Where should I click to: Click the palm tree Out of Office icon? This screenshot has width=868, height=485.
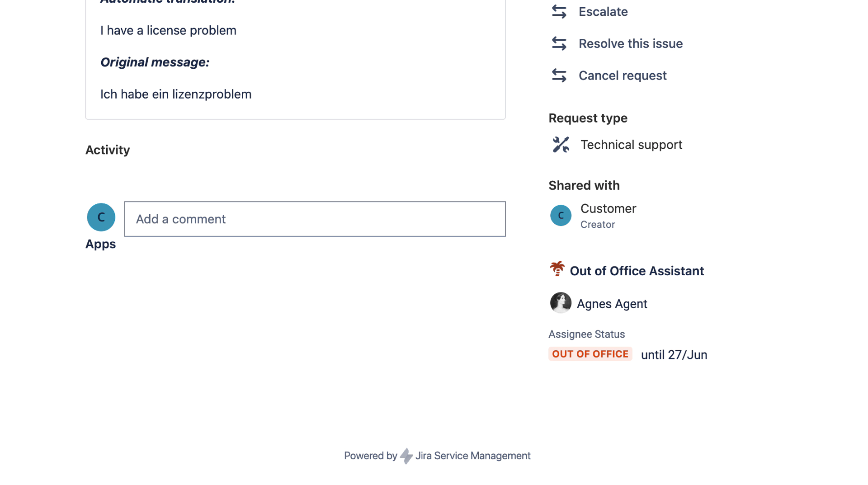pyautogui.click(x=557, y=269)
